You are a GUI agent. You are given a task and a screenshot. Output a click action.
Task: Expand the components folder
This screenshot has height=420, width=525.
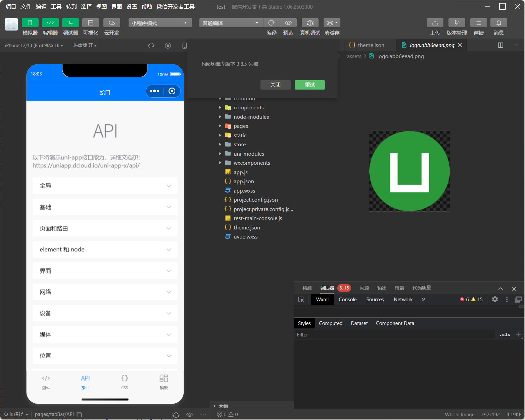248,108
